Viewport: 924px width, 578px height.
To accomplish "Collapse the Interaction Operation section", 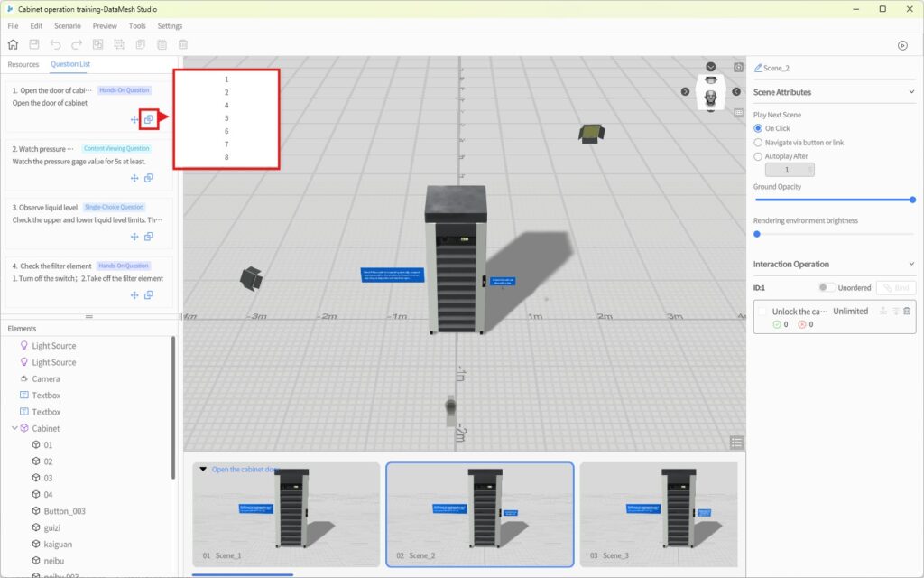I will coord(911,264).
